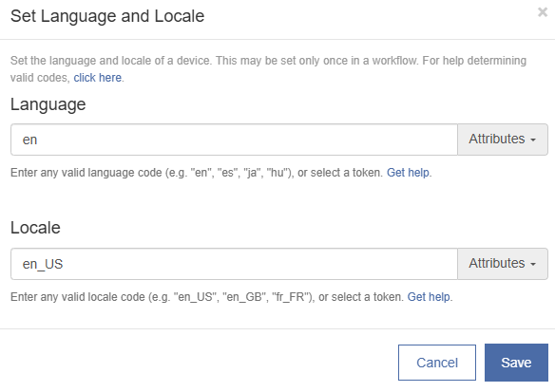Image resolution: width=555 pixels, height=392 pixels.
Task: Place cursor after 'en_US' in Locale field
Action: pos(64,265)
